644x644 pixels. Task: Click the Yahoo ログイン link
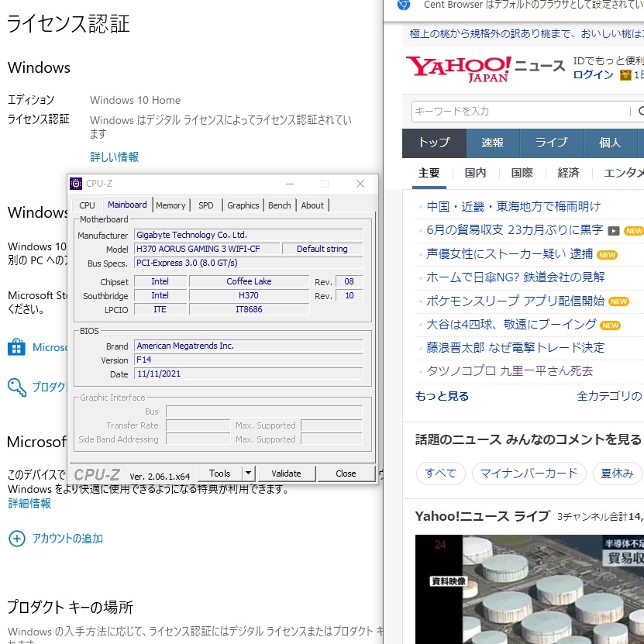[x=593, y=74]
